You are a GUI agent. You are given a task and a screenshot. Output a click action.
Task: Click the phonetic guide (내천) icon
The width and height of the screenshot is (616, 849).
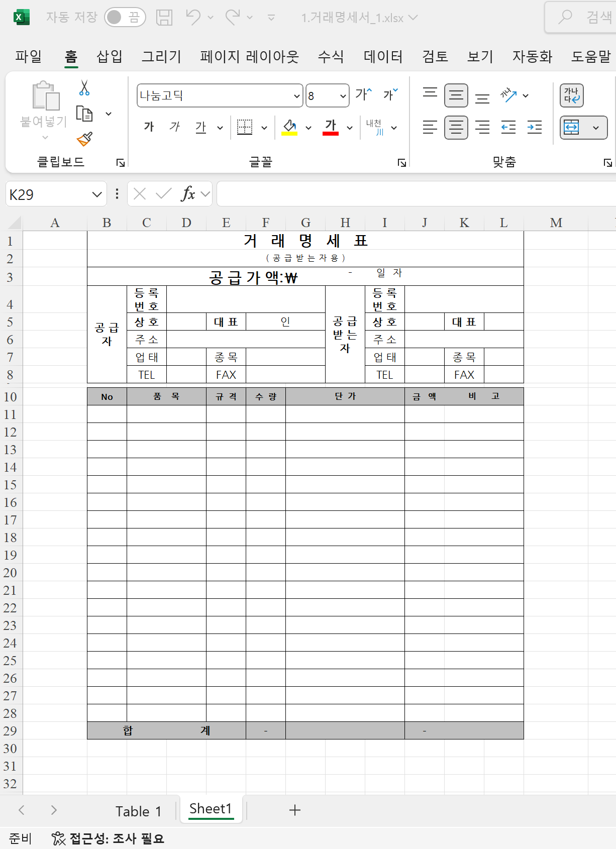[x=375, y=127]
